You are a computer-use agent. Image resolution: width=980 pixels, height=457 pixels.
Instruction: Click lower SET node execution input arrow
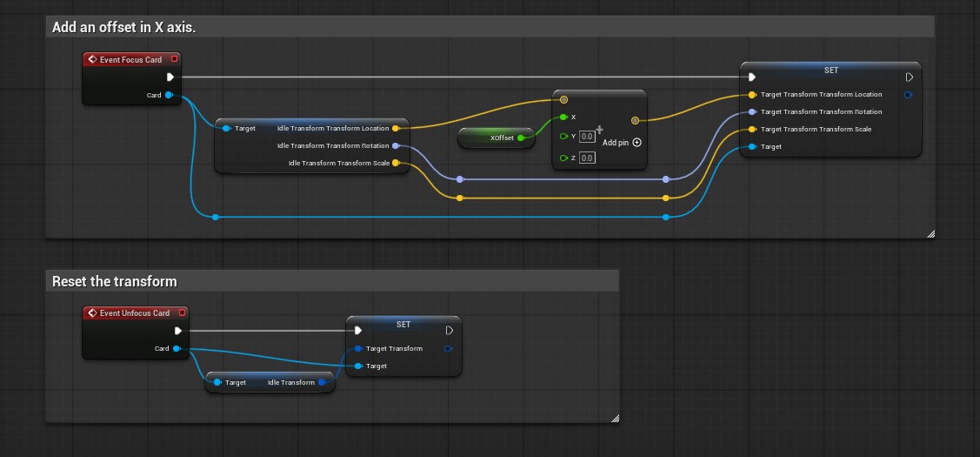coord(358,331)
